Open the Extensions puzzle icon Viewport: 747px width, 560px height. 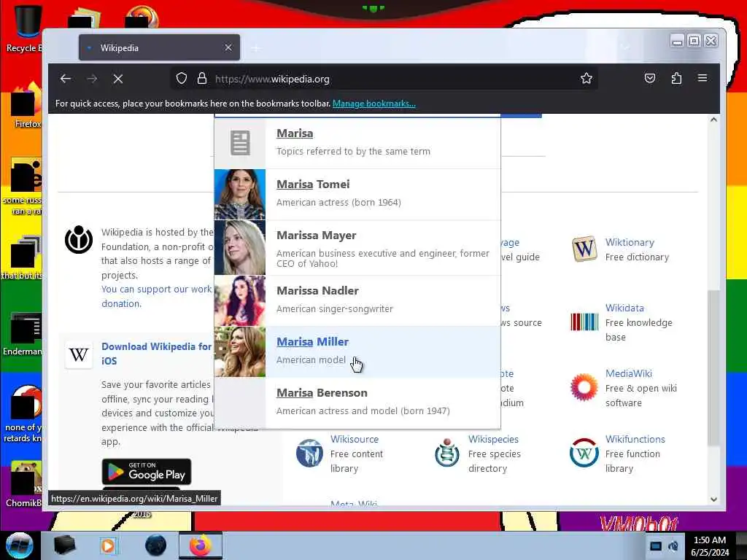point(676,78)
